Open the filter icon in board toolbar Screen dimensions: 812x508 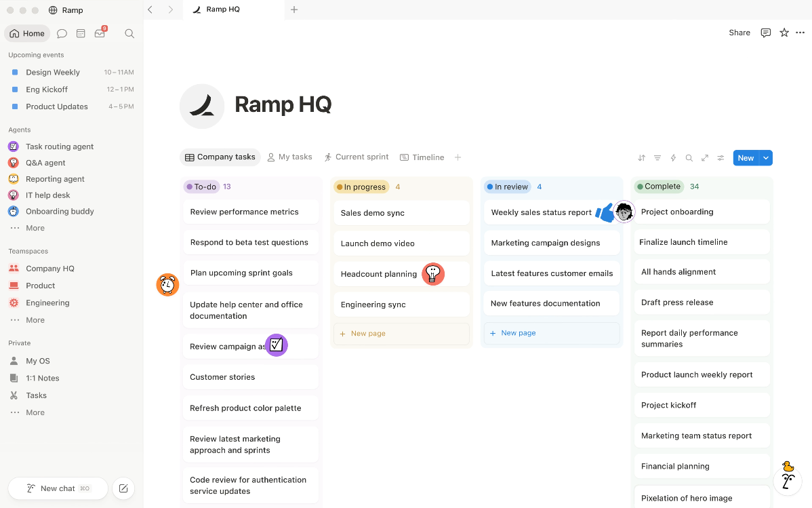657,158
